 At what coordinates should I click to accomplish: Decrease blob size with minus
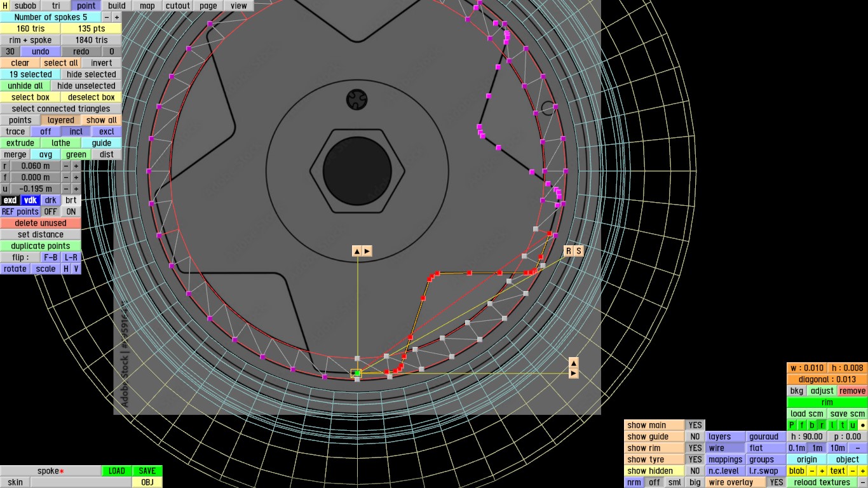tap(812, 471)
